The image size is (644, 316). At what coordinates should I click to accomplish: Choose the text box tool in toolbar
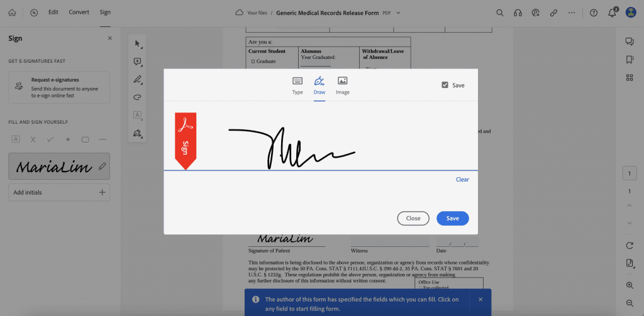138,116
